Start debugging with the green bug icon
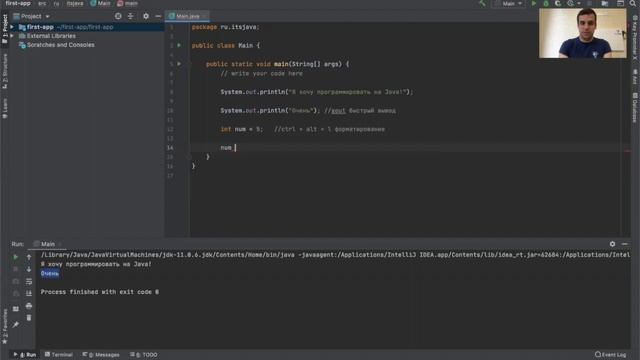 pos(546,4)
